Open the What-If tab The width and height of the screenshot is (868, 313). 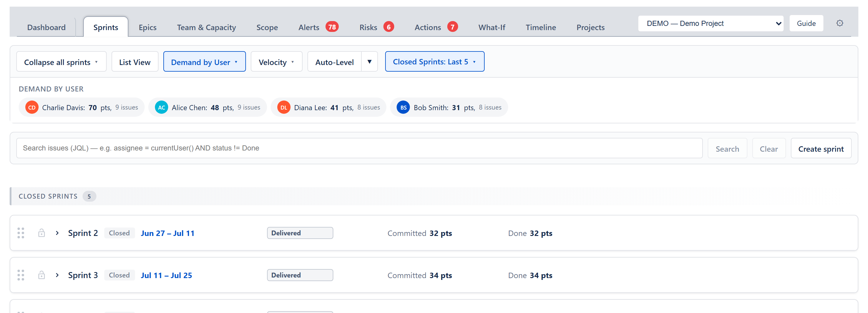(492, 27)
